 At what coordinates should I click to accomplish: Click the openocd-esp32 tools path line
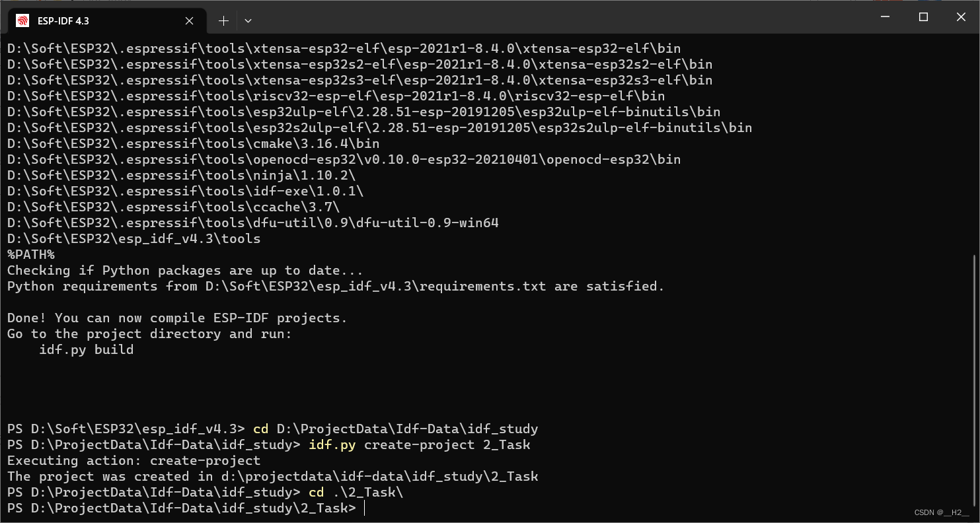click(x=342, y=159)
